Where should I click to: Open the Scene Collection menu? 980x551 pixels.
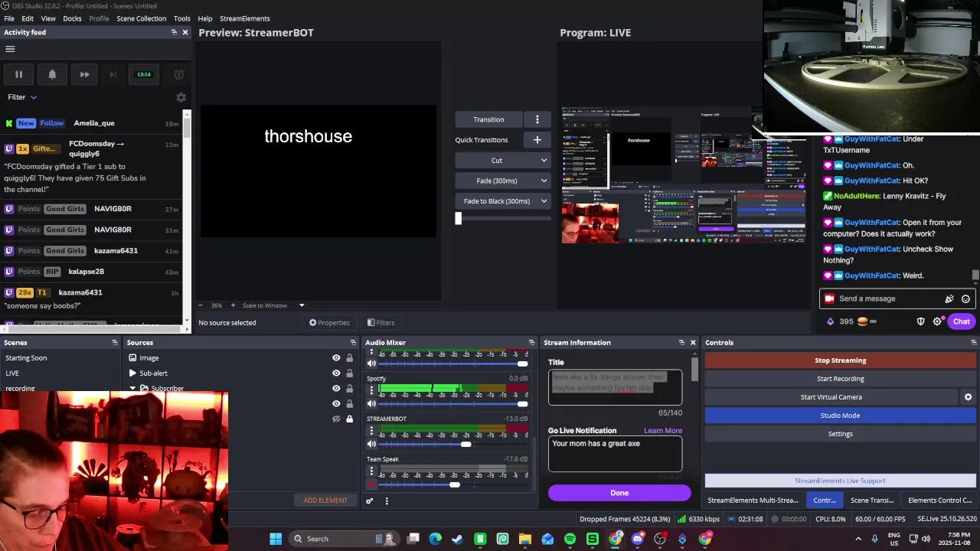point(141,18)
